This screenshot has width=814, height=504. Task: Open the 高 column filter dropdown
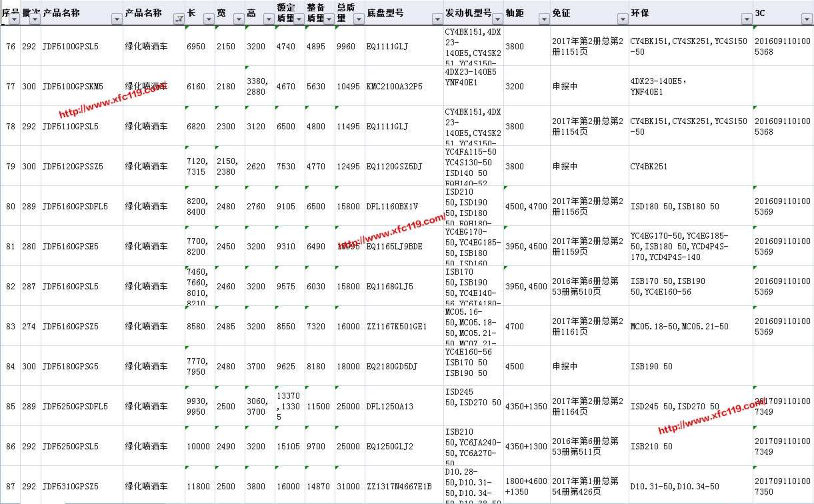(x=269, y=20)
